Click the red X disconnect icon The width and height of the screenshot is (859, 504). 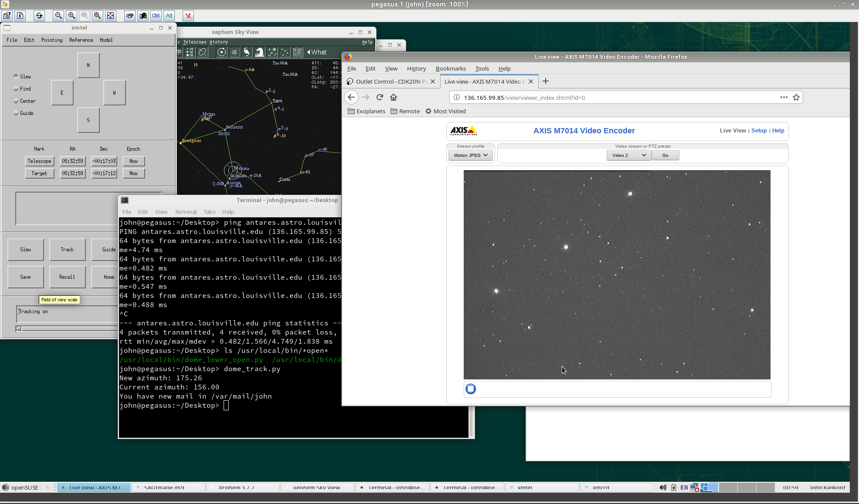(x=188, y=16)
